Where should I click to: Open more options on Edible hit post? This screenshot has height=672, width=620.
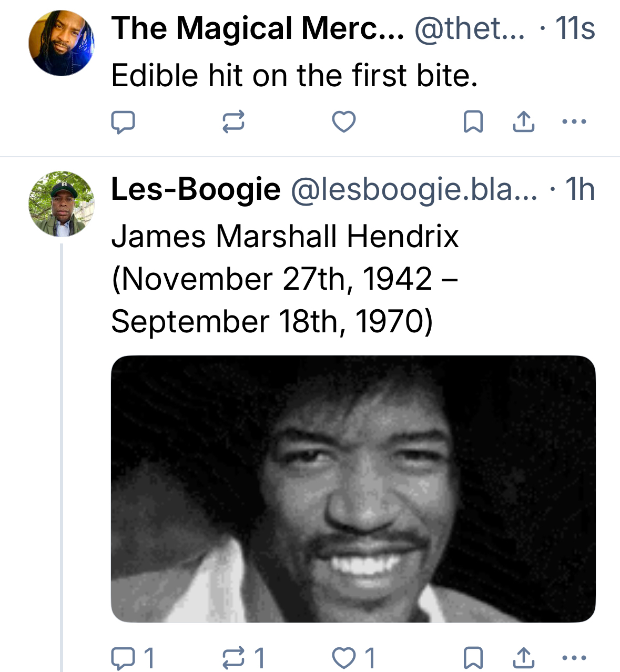pyautogui.click(x=574, y=122)
